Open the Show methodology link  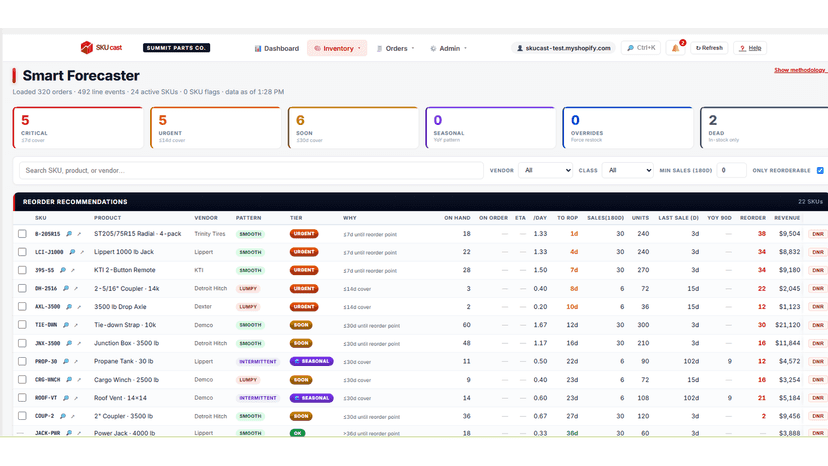point(800,70)
